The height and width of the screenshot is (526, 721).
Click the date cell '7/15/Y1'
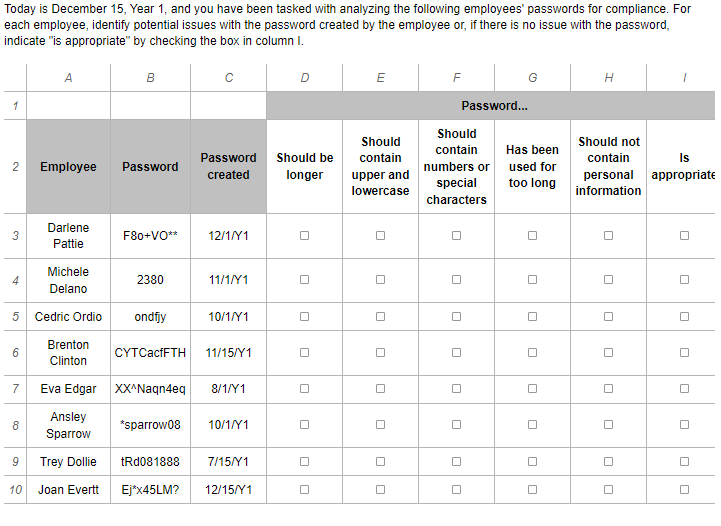click(x=228, y=462)
